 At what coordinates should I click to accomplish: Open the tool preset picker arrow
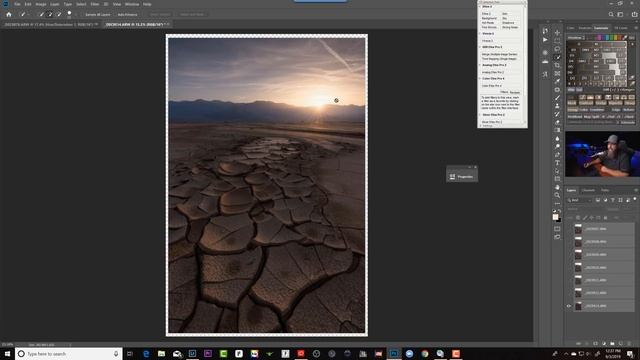tap(28, 15)
